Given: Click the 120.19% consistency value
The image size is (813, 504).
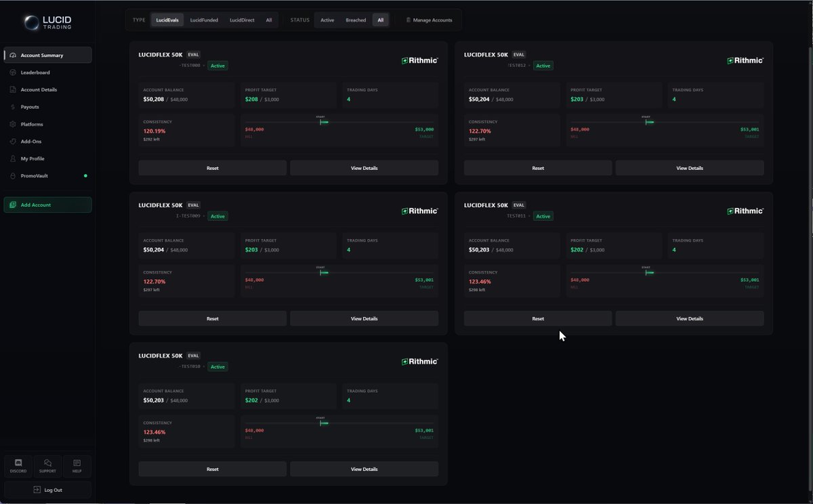Looking at the screenshot, I should coord(154,131).
